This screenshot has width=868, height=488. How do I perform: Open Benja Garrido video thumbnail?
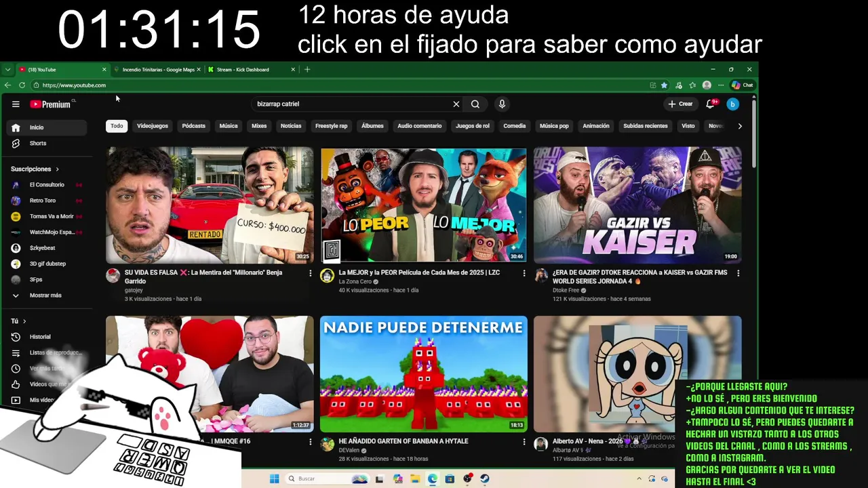(x=210, y=205)
